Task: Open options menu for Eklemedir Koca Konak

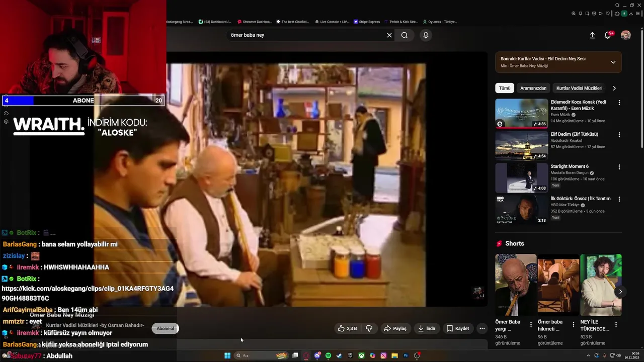Action: tap(619, 103)
